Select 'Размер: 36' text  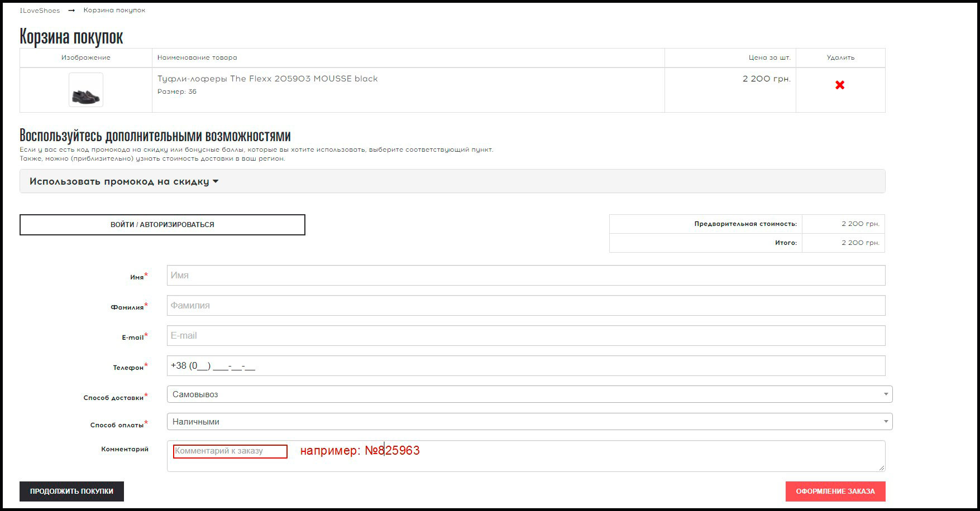[x=177, y=92]
